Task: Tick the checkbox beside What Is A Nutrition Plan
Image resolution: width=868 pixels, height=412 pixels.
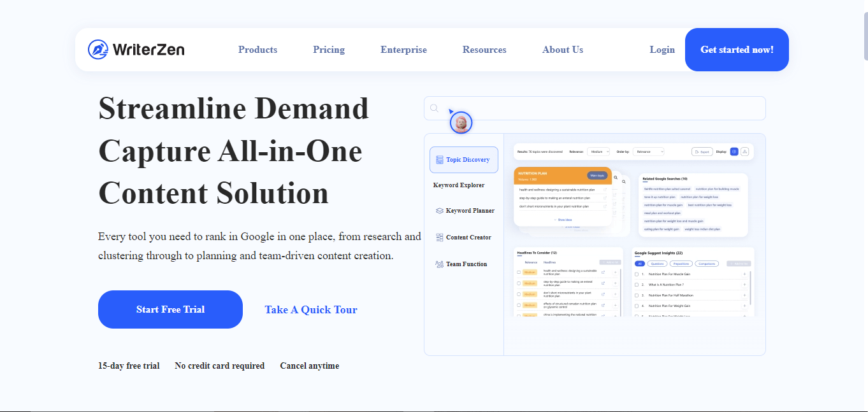Action: (x=637, y=285)
